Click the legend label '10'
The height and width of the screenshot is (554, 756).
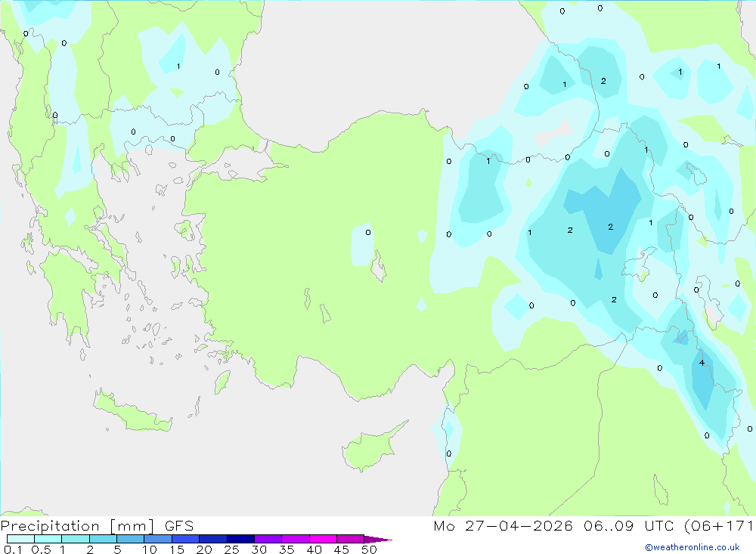150,549
